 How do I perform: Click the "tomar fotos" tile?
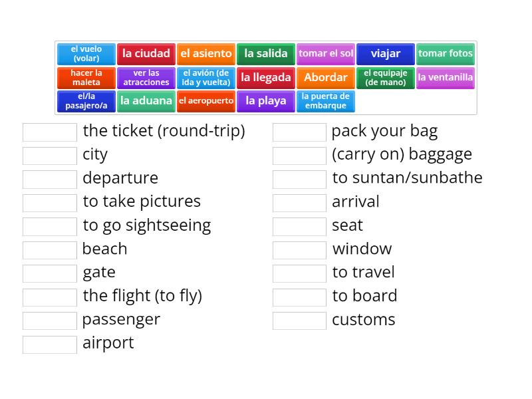click(446, 54)
